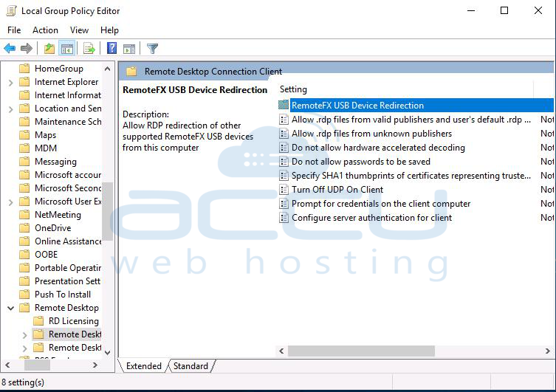This screenshot has height=392, width=556.
Task: Click tree pane scroll up arrow
Action: 108,69
